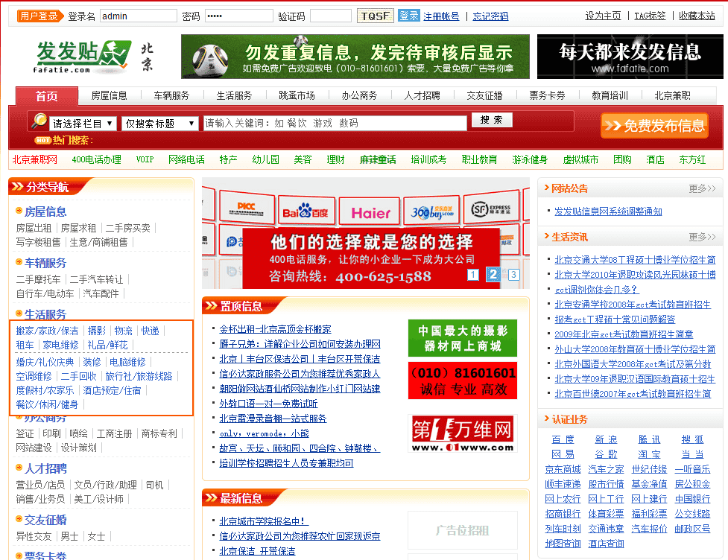Viewport: 728px width, 560px height.
Task: Click the 免费发布信息 publish button
Action: point(654,125)
